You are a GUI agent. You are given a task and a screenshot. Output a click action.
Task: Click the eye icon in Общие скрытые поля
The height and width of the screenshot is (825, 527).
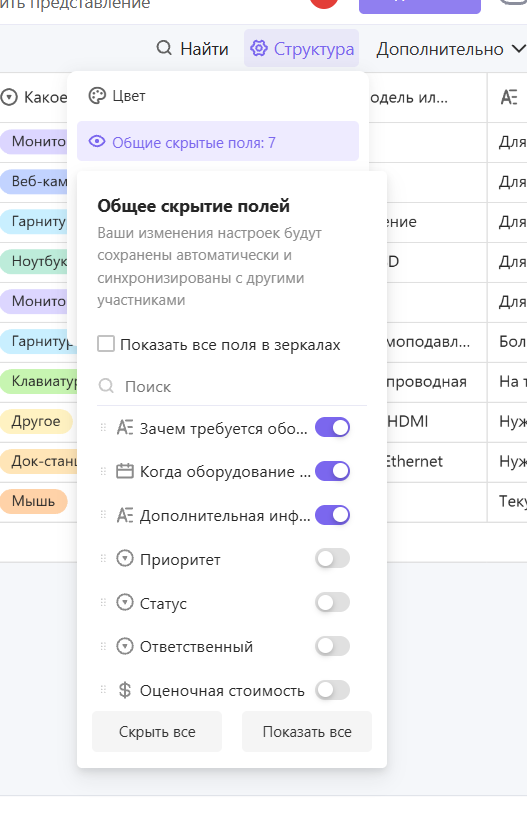tap(97, 142)
